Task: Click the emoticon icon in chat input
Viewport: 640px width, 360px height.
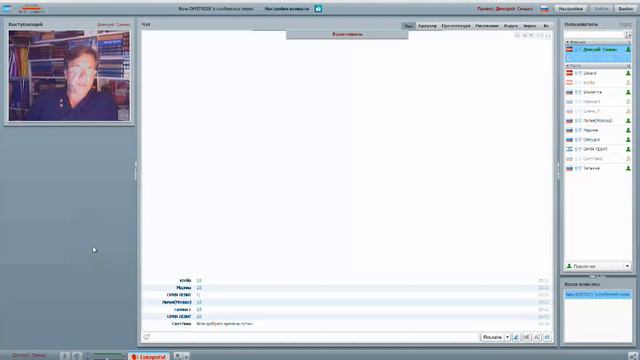Action: click(x=147, y=337)
